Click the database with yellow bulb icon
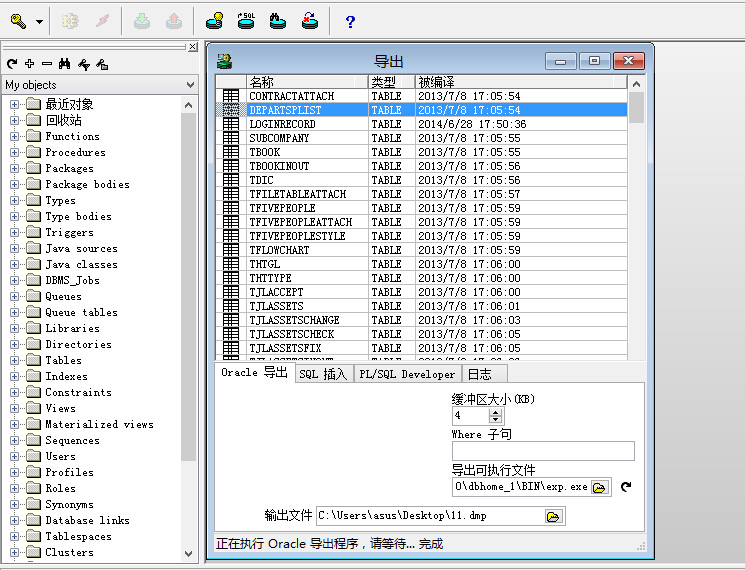 [214, 21]
